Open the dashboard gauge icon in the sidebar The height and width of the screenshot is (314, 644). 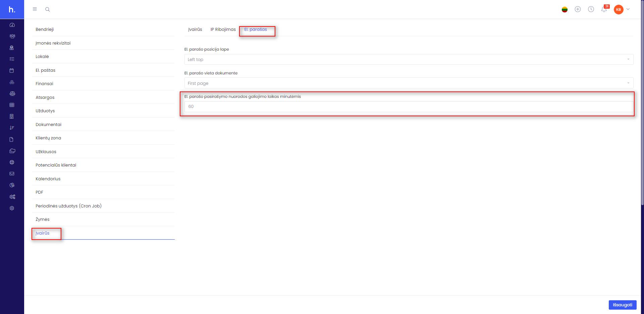click(x=12, y=25)
